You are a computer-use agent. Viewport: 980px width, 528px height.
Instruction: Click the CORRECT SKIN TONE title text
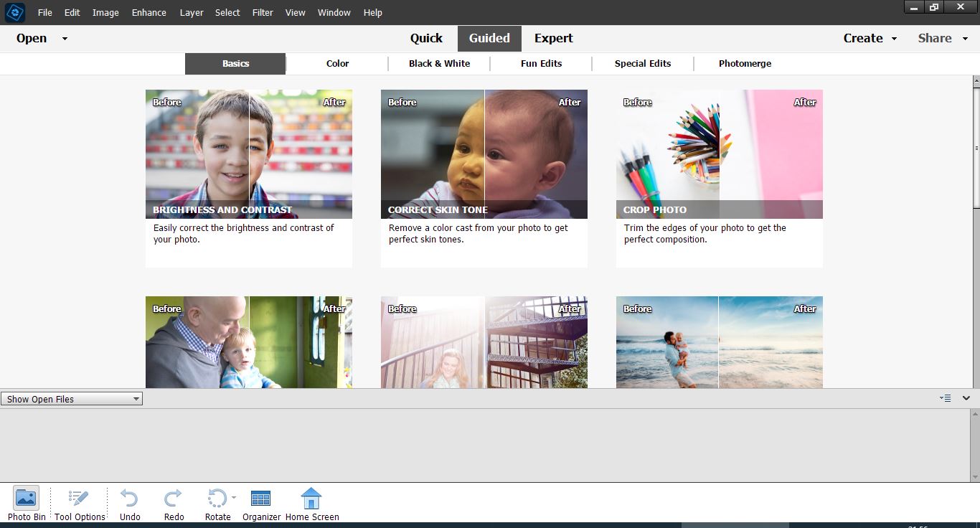pos(438,210)
